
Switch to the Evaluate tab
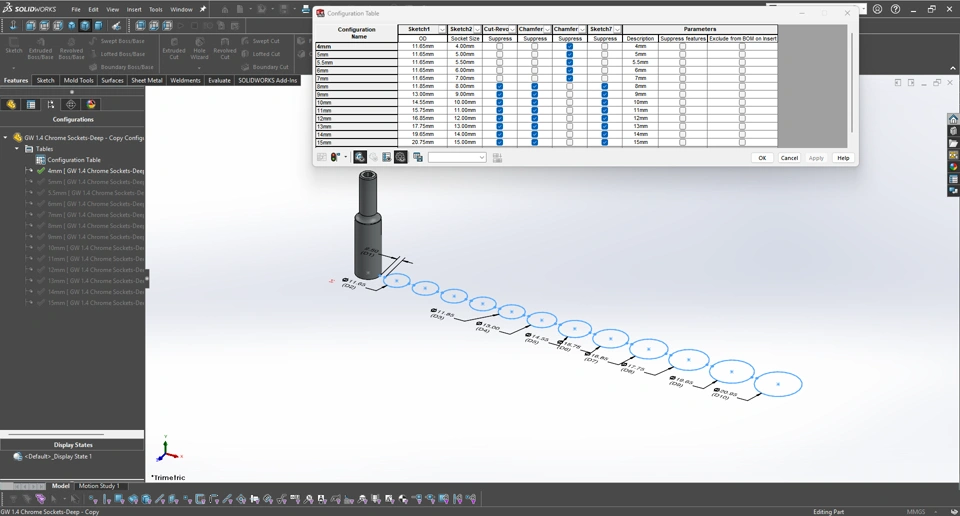coord(219,80)
